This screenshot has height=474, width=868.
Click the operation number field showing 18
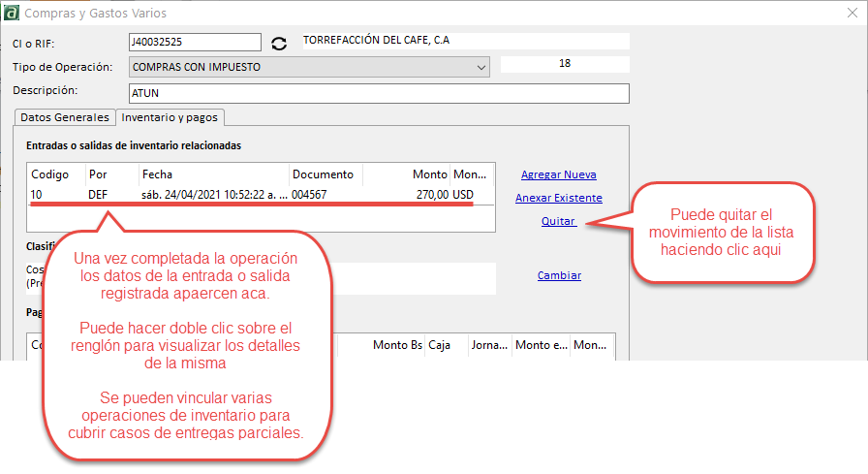point(564,64)
